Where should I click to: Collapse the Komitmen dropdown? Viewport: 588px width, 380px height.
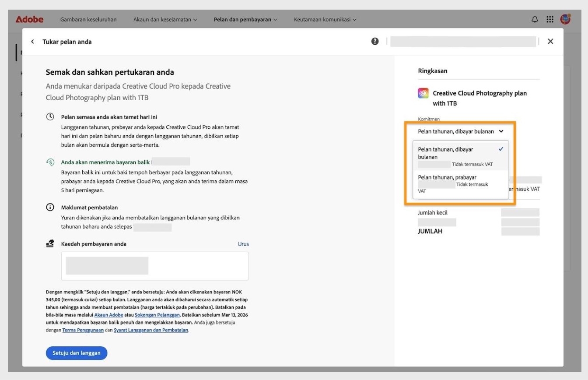[461, 131]
